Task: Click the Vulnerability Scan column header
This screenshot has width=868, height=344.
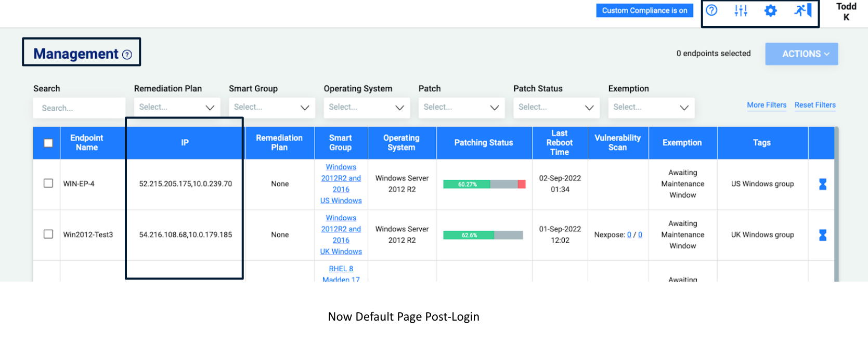Action: point(618,143)
